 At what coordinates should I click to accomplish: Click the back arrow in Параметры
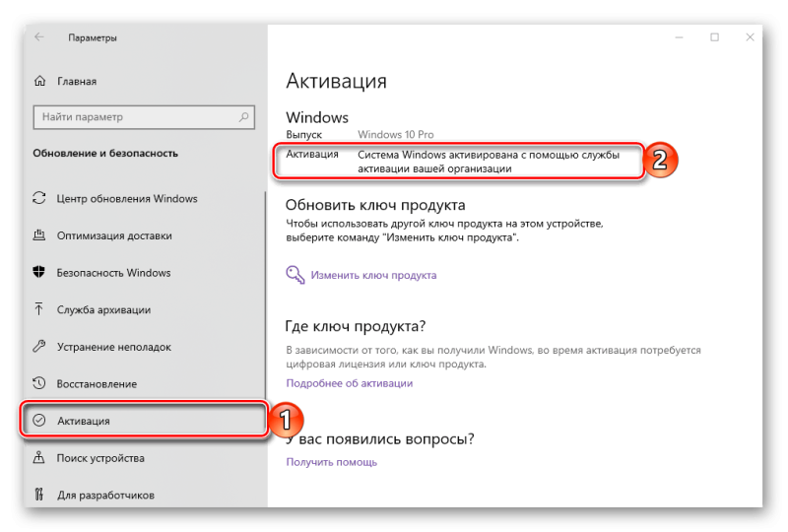click(x=39, y=37)
